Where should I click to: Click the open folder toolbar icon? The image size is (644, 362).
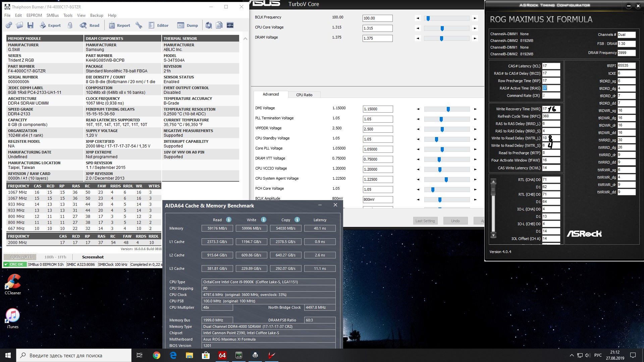[19, 25]
